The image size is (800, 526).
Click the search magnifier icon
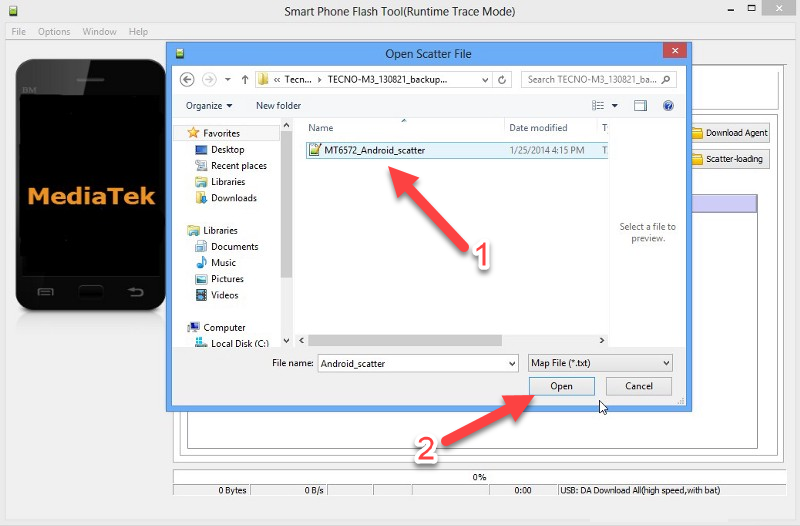(x=666, y=80)
